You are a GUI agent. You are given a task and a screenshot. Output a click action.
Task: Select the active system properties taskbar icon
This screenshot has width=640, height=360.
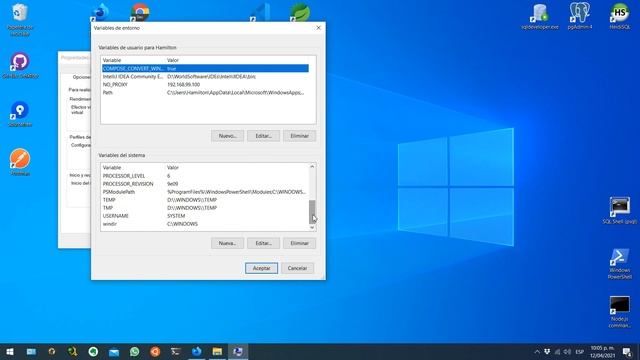point(238,351)
